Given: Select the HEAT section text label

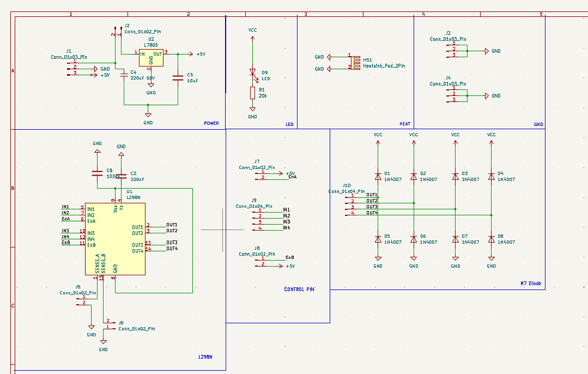Looking at the screenshot, I should (405, 124).
